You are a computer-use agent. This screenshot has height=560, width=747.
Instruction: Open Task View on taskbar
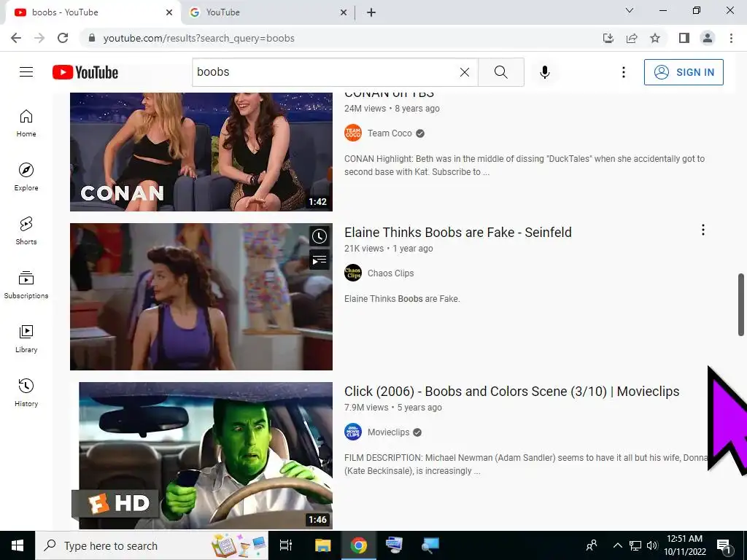tap(286, 545)
